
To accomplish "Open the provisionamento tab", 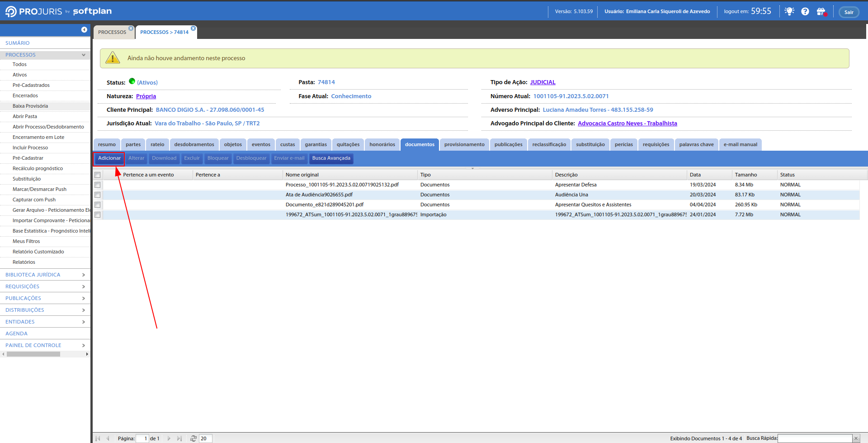I will coord(464,144).
